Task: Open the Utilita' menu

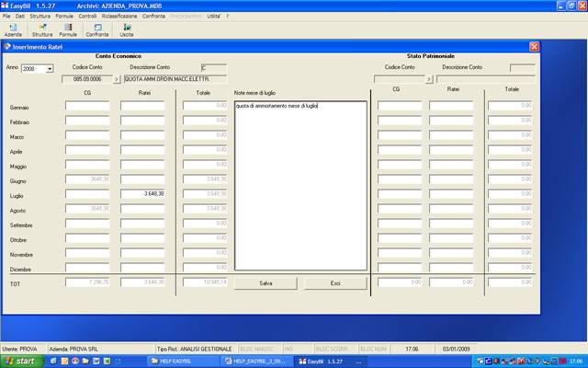Action: click(x=214, y=17)
